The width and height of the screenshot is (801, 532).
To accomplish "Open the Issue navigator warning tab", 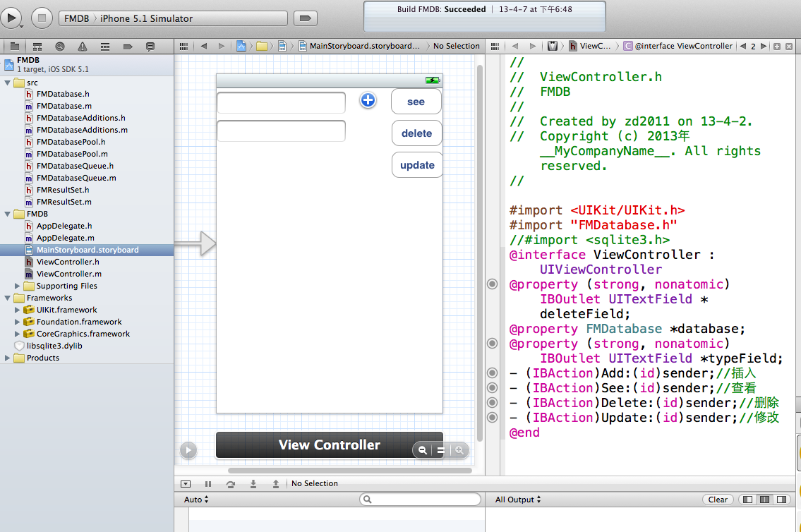I will [x=83, y=47].
